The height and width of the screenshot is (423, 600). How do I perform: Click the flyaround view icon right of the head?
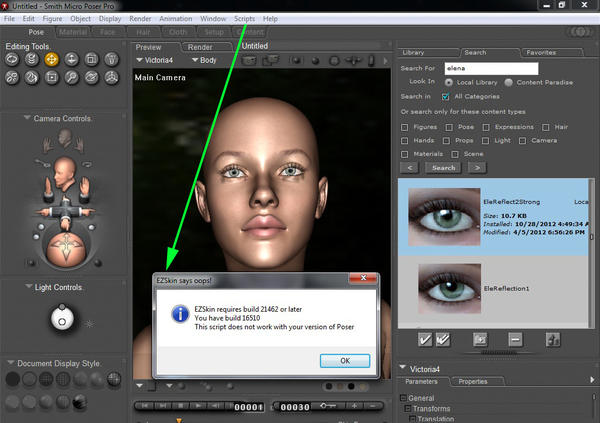pos(87,164)
